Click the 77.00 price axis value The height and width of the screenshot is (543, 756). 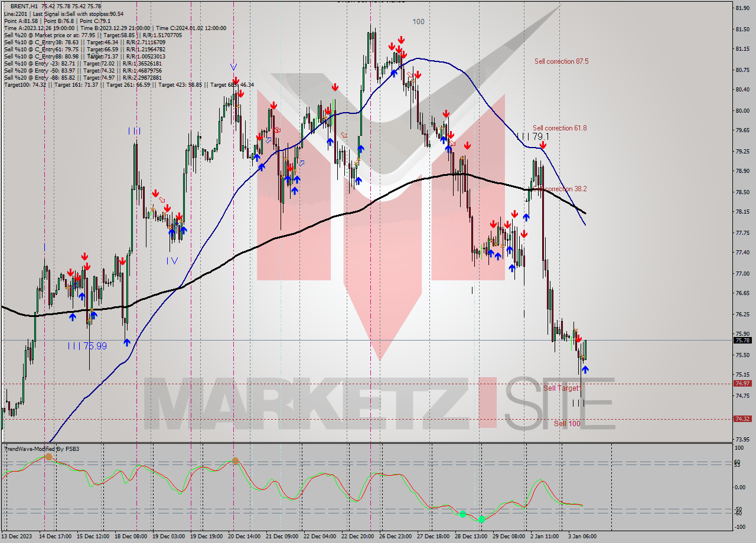tap(742, 274)
